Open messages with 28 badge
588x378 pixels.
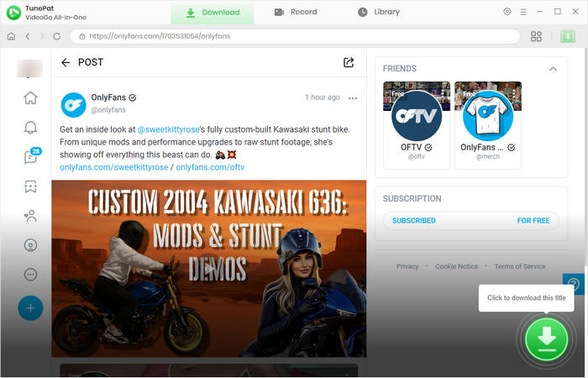31,157
